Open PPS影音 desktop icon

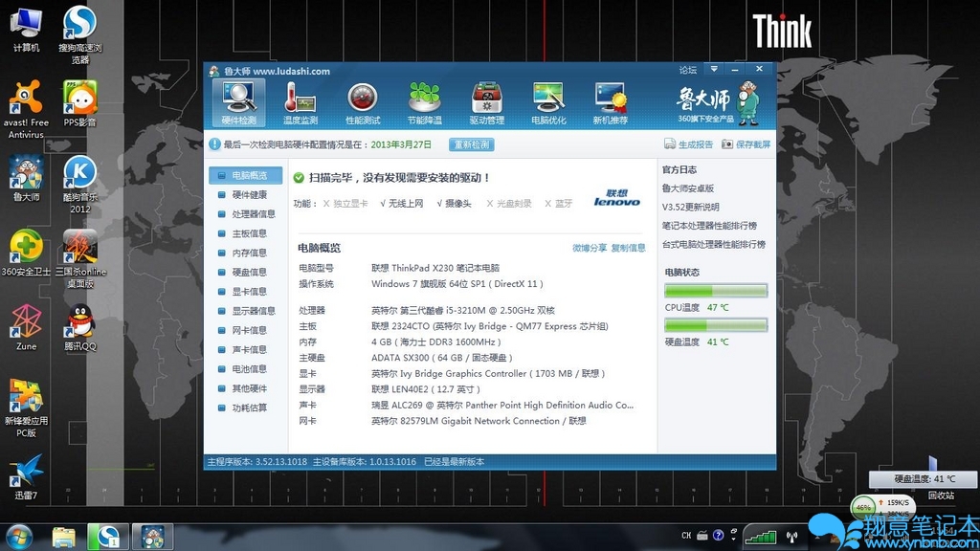coord(80,103)
